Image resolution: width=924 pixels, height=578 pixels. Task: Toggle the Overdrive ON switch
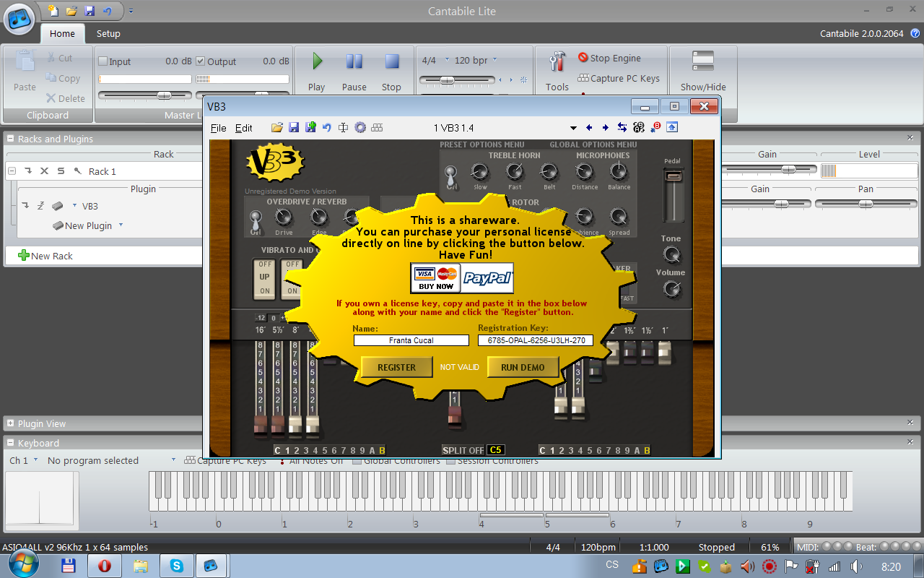click(254, 220)
